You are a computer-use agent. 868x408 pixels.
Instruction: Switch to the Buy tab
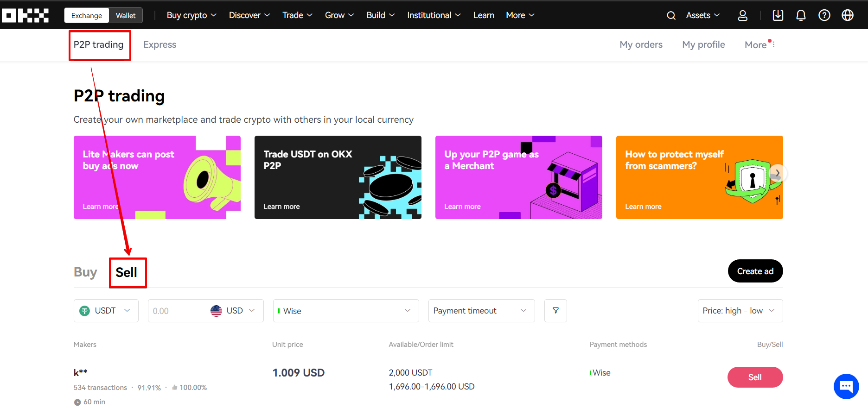(85, 272)
